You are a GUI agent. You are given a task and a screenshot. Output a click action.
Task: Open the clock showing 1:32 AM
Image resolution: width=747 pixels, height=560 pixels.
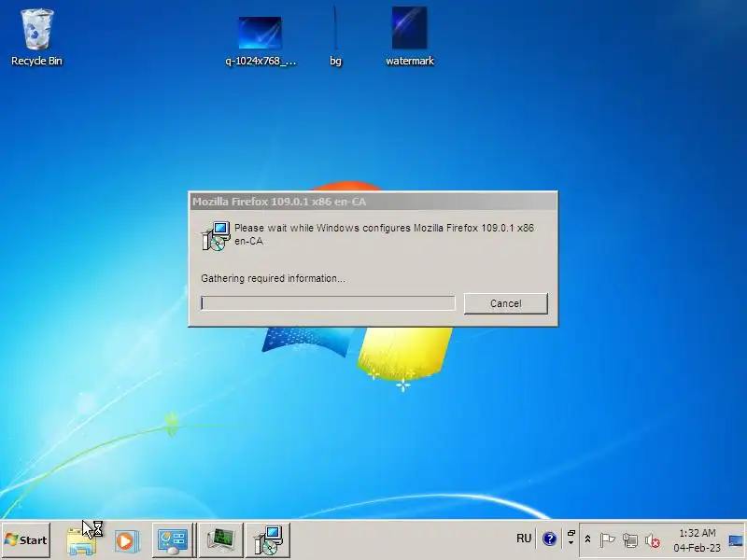[x=697, y=540]
